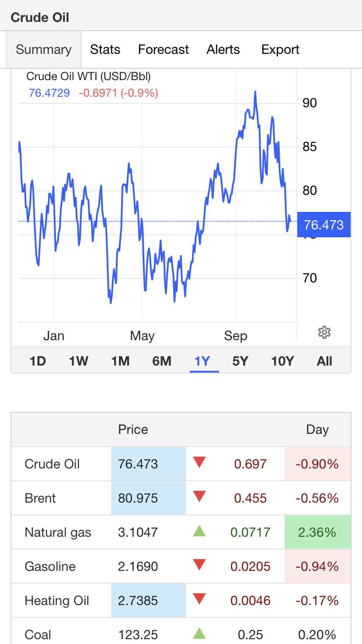
Task: Click Crude Oil price 76.473 in table
Action: pos(138,464)
